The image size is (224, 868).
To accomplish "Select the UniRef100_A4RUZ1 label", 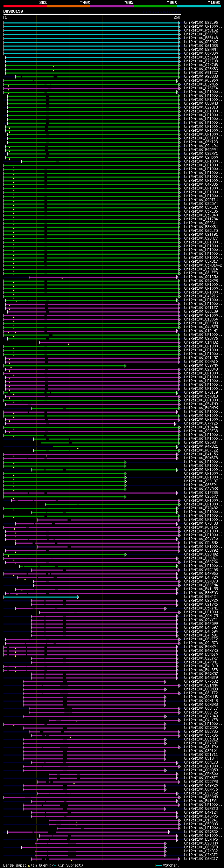I will [x=201, y=447].
